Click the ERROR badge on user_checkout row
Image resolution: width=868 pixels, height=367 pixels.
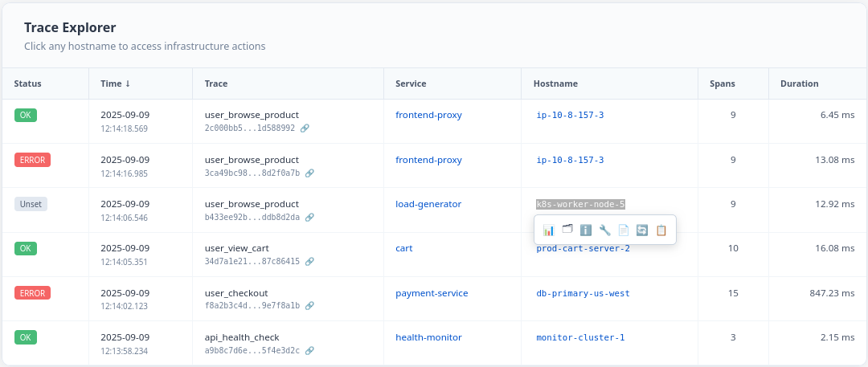pos(32,293)
